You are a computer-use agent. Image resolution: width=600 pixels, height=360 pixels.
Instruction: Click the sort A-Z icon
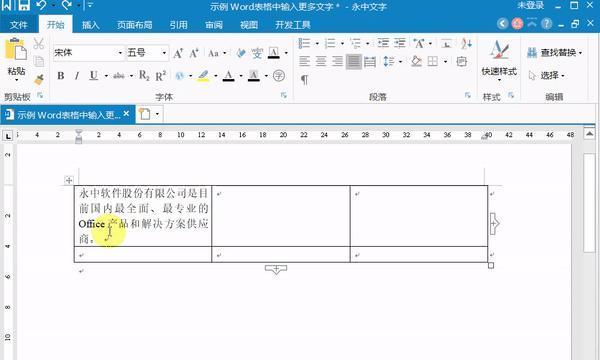click(x=466, y=43)
